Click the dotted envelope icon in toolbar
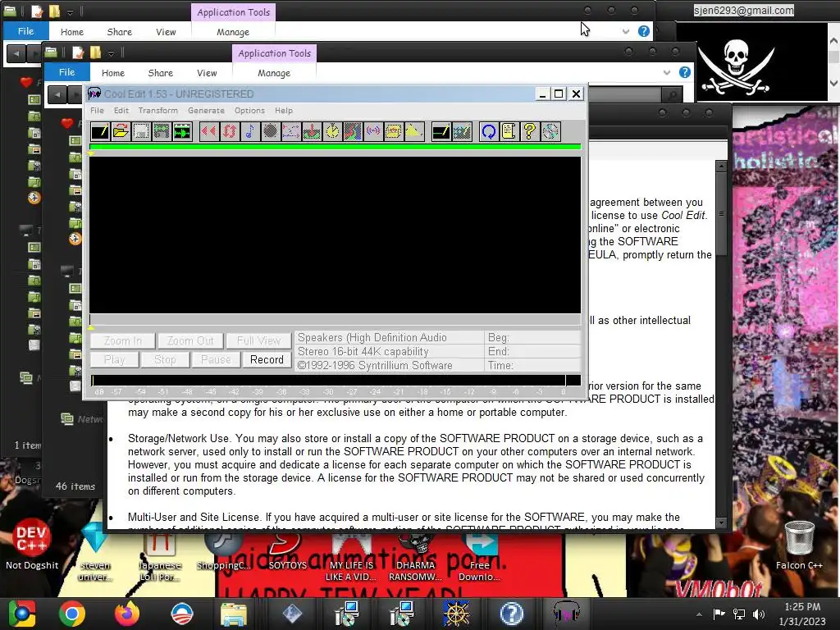Screen dimensions: 840x630 (x=290, y=131)
